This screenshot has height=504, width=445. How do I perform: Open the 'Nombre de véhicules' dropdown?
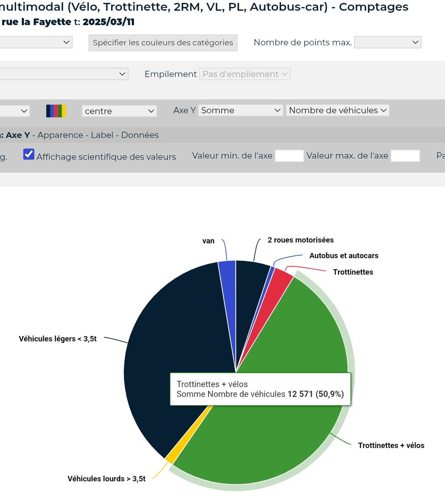tap(337, 110)
